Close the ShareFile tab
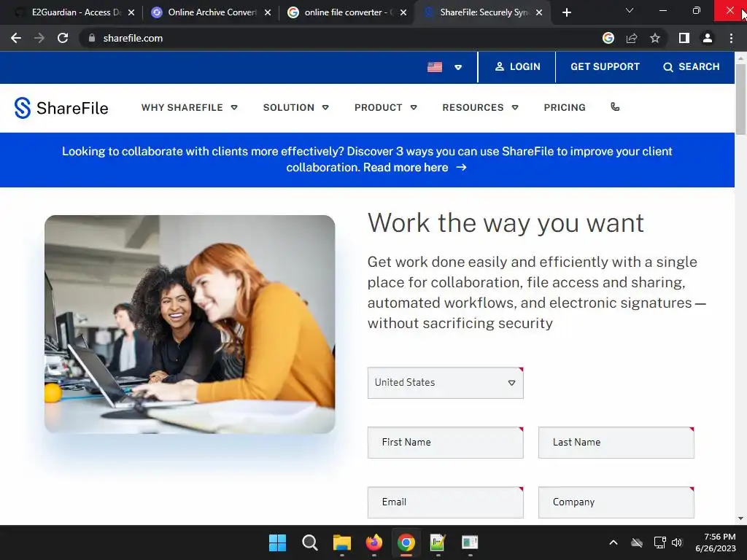This screenshot has width=747, height=560. [x=539, y=13]
